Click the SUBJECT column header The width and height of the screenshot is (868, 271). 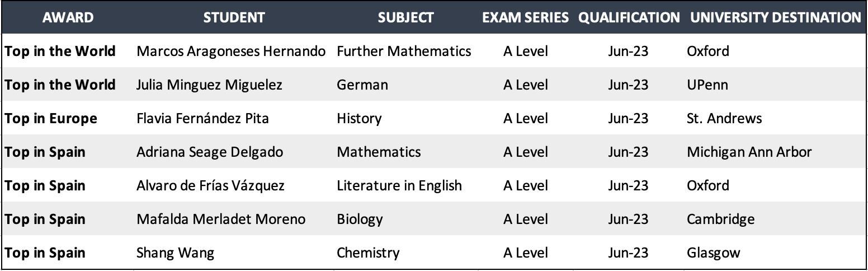pos(405,17)
